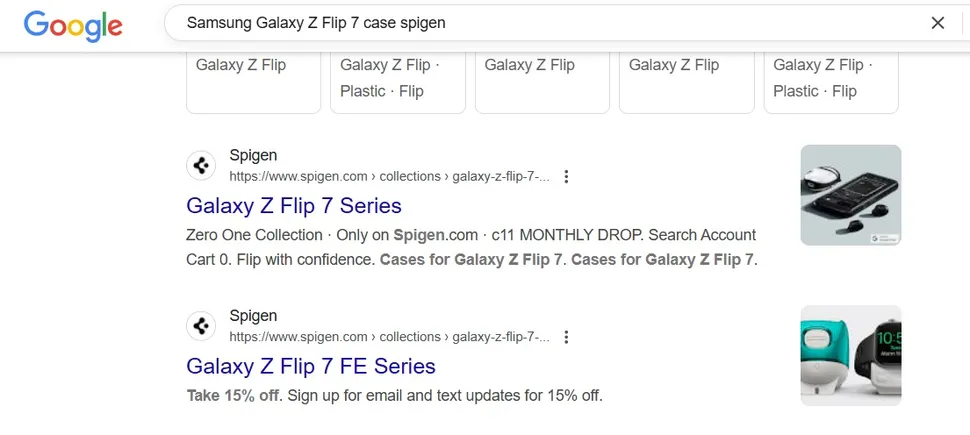Open the "Galaxy Z Flip 7 Series" result link
Image resolution: width=970 pixels, height=435 pixels.
coord(294,206)
